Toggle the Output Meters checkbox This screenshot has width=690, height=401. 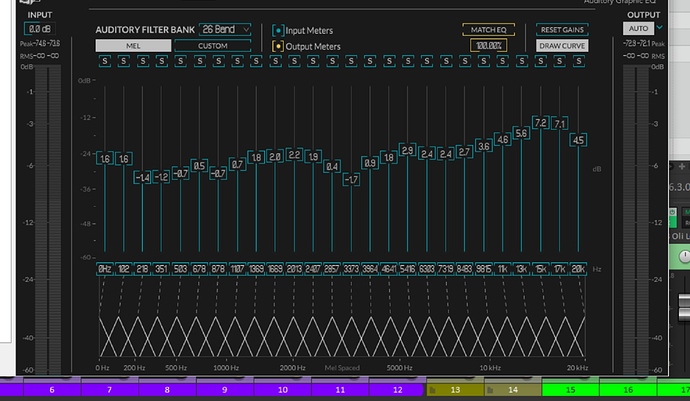click(x=278, y=46)
